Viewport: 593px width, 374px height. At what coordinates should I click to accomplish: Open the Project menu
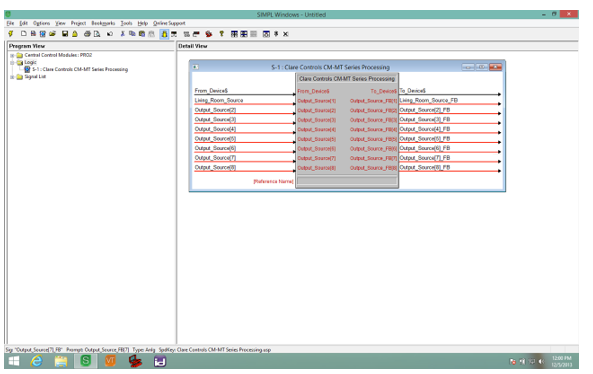click(78, 23)
